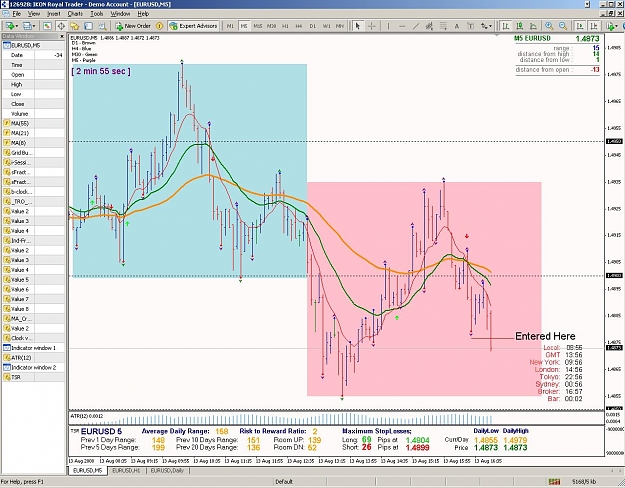Expand the Profiles dropdown arrow
Screen dimensions: 625x488
point(34,26)
